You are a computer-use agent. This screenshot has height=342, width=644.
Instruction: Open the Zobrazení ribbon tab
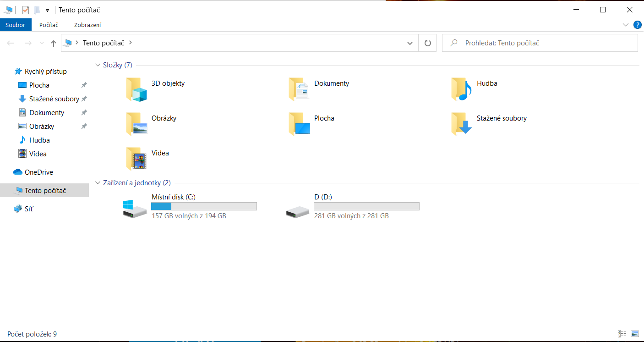pos(87,25)
